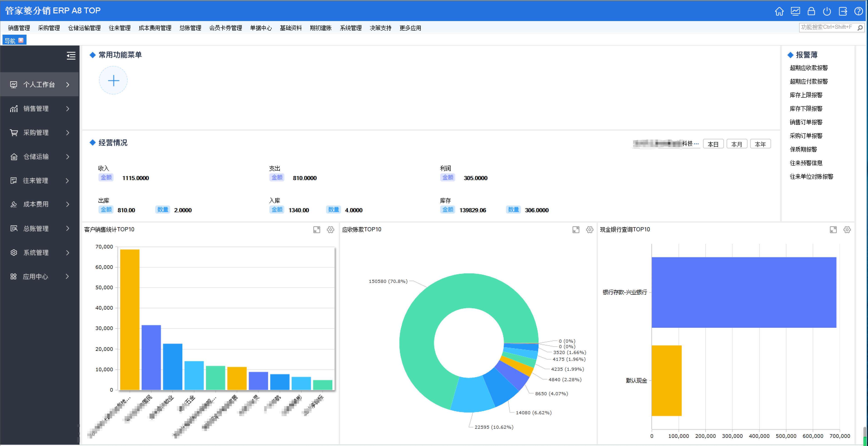Open the help question mark icon
Viewport: 868px width, 446px height.
[858, 12]
